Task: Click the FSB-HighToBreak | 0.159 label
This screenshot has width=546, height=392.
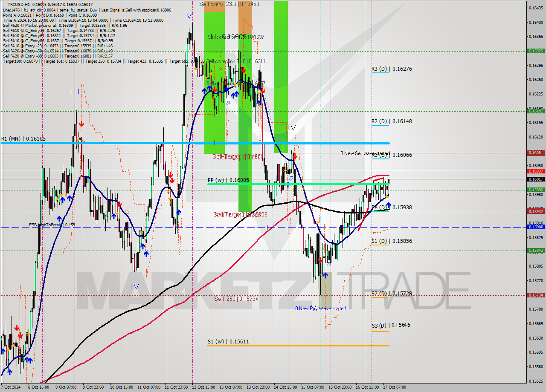Action: coord(52,225)
